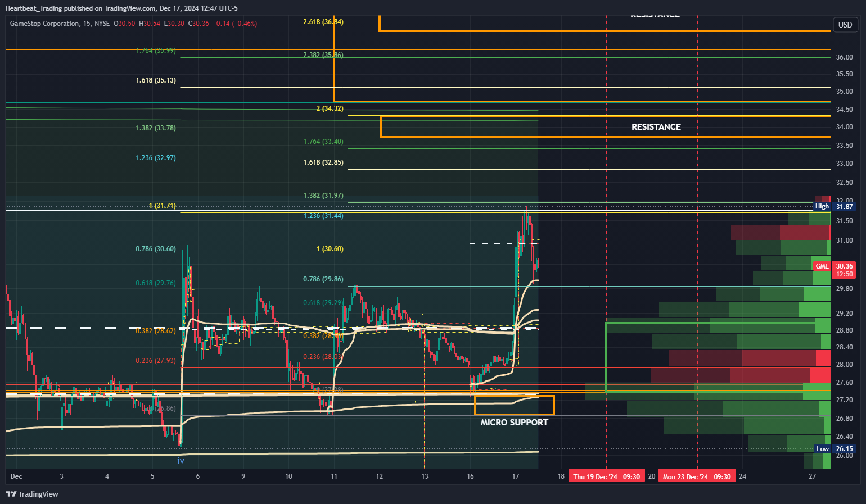This screenshot has width=866, height=504.
Task: Click the 34.00 price axis label
Action: (844, 127)
